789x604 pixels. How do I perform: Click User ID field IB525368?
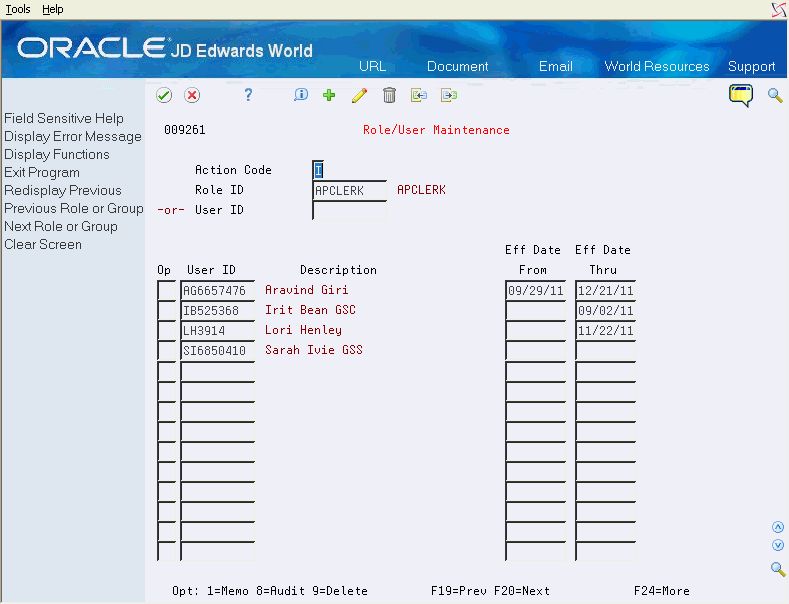(217, 311)
